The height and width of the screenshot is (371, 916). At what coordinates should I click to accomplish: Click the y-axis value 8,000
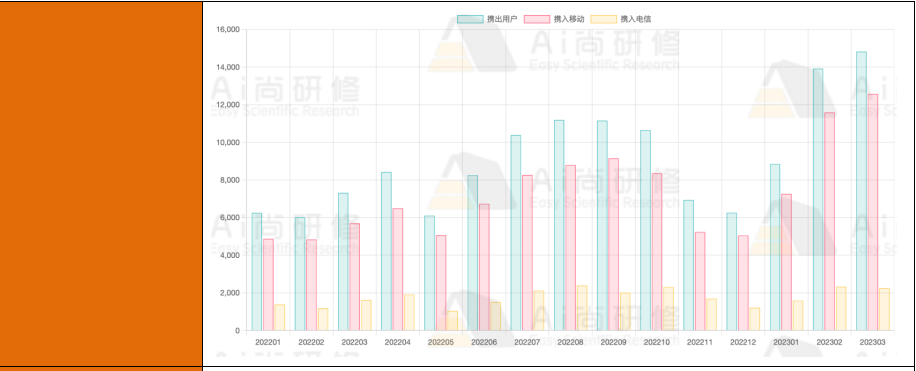click(x=230, y=181)
